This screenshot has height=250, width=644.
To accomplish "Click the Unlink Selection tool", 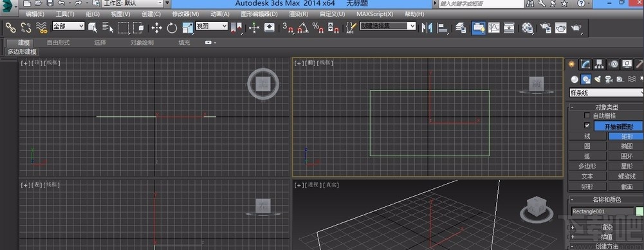I will click(x=26, y=28).
